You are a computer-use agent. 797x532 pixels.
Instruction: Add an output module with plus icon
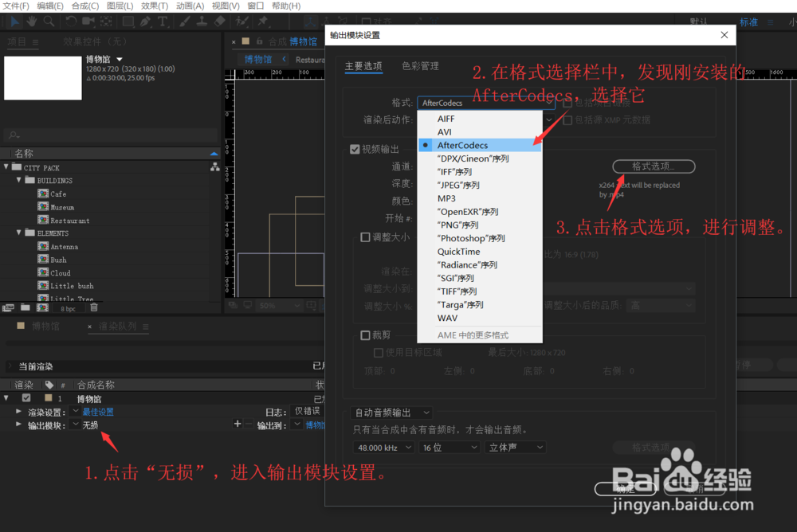(238, 424)
